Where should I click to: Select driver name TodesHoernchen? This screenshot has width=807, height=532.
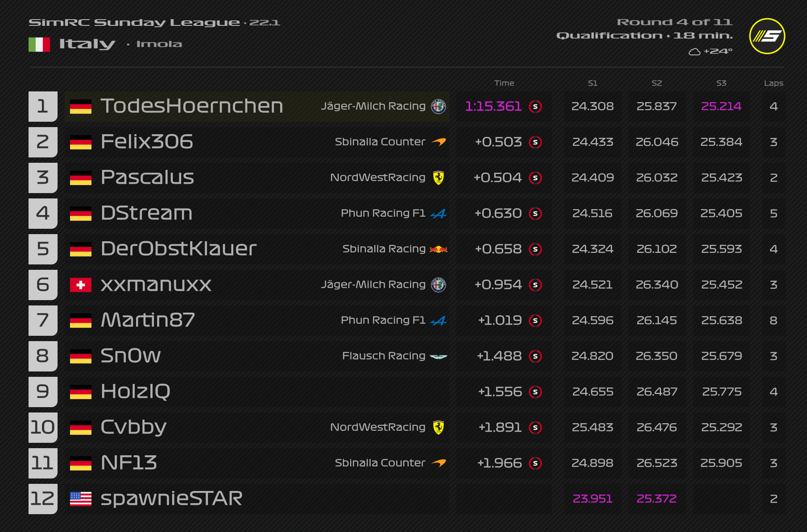click(x=192, y=106)
